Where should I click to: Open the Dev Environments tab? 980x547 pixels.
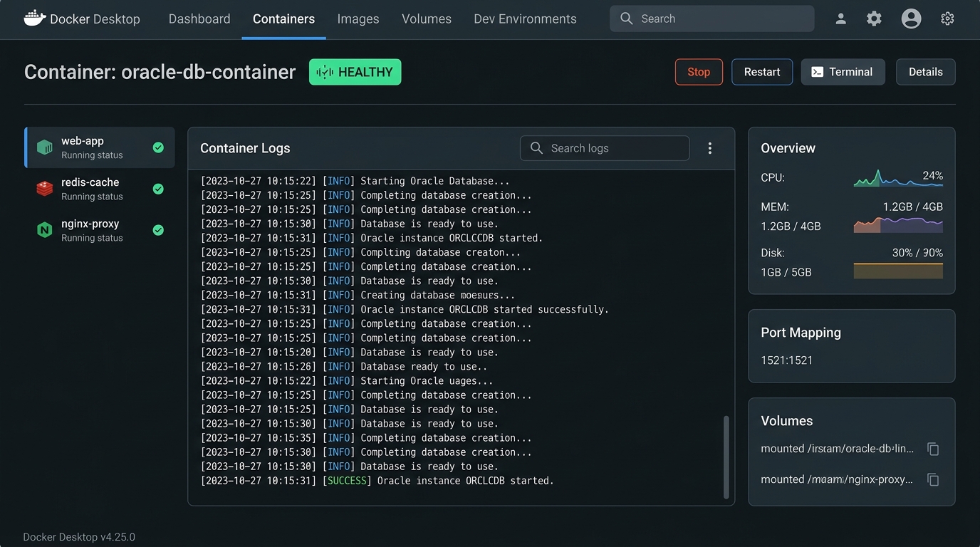pyautogui.click(x=525, y=19)
